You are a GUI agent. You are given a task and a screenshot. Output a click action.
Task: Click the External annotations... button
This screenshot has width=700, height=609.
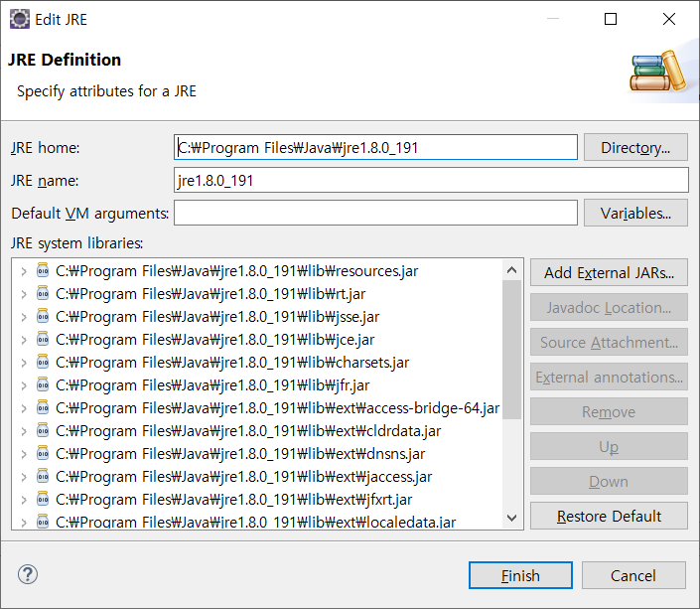tap(609, 377)
